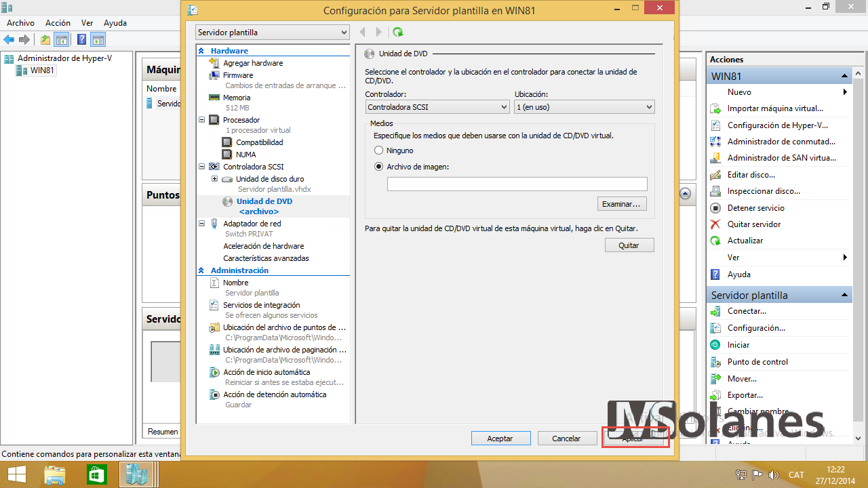The height and width of the screenshot is (488, 868).
Task: Click previous arrow beside the VM selector
Action: pyautogui.click(x=363, y=32)
